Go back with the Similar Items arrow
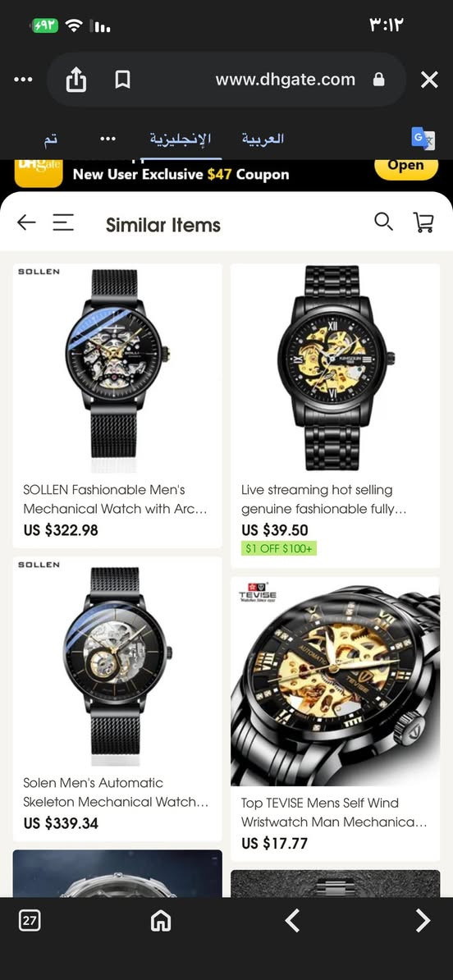This screenshot has width=453, height=980. (26, 222)
